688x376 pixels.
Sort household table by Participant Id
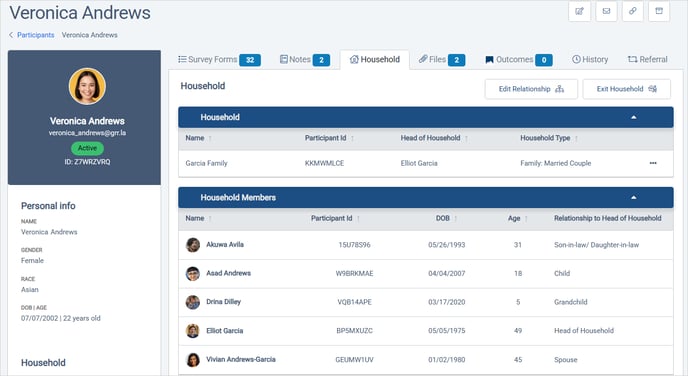tap(329, 138)
